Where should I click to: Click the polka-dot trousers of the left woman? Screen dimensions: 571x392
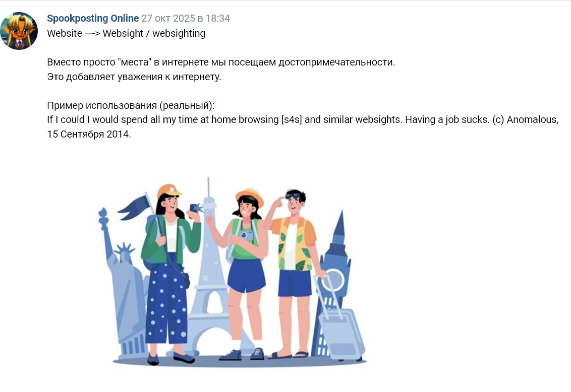pyautogui.click(x=165, y=302)
